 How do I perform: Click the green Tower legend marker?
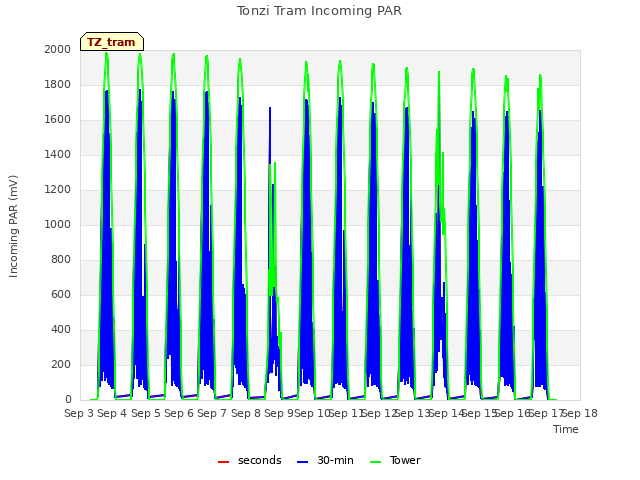375,462
